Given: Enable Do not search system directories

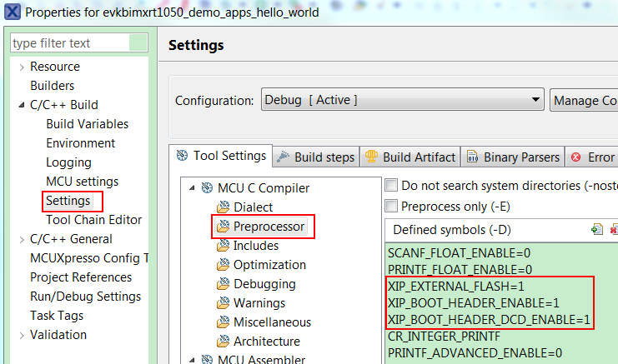Looking at the screenshot, I should pos(391,186).
